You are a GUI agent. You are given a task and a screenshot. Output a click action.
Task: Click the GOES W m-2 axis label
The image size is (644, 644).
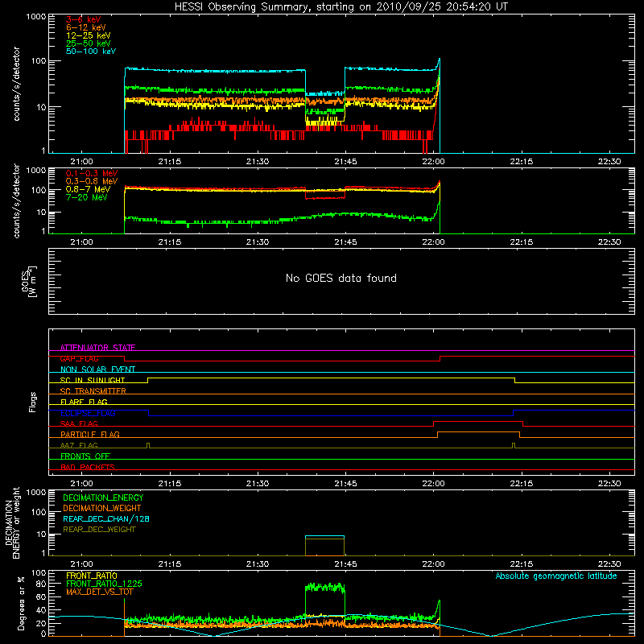[x=29, y=281]
